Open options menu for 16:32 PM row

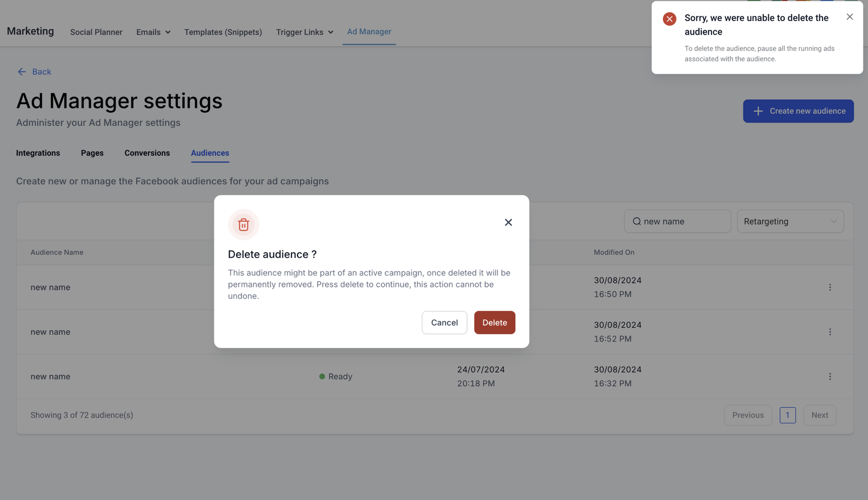[x=829, y=376]
